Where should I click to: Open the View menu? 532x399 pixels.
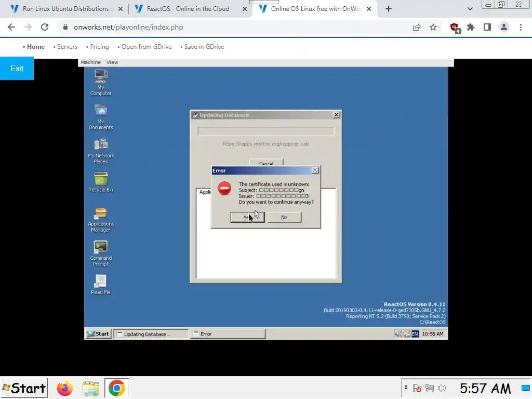tap(112, 62)
